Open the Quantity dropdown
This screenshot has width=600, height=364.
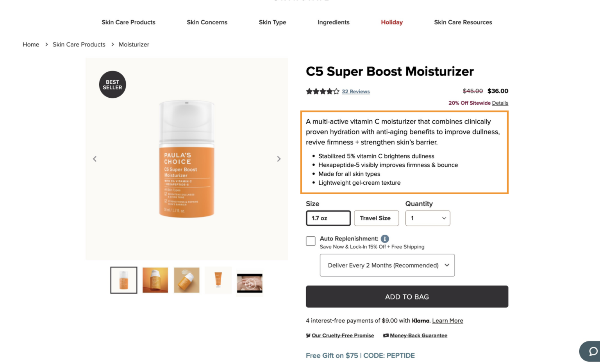pyautogui.click(x=428, y=218)
